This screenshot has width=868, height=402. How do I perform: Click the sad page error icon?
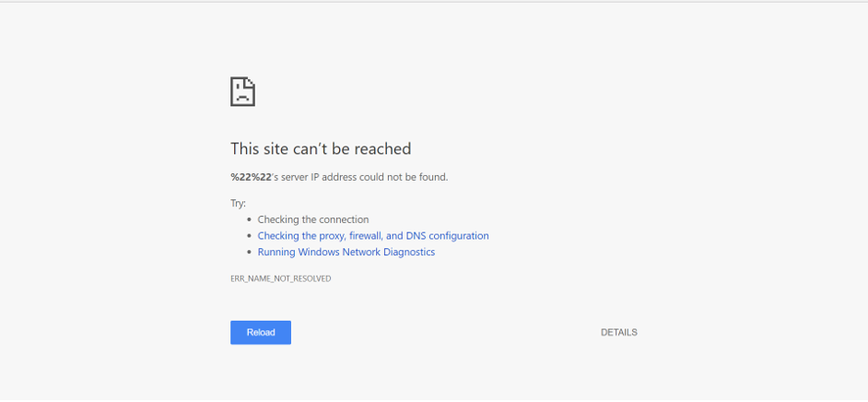[x=242, y=91]
